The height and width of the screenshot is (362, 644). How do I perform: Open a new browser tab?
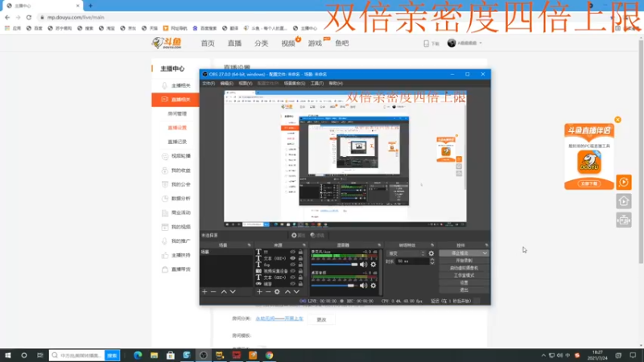point(90,6)
